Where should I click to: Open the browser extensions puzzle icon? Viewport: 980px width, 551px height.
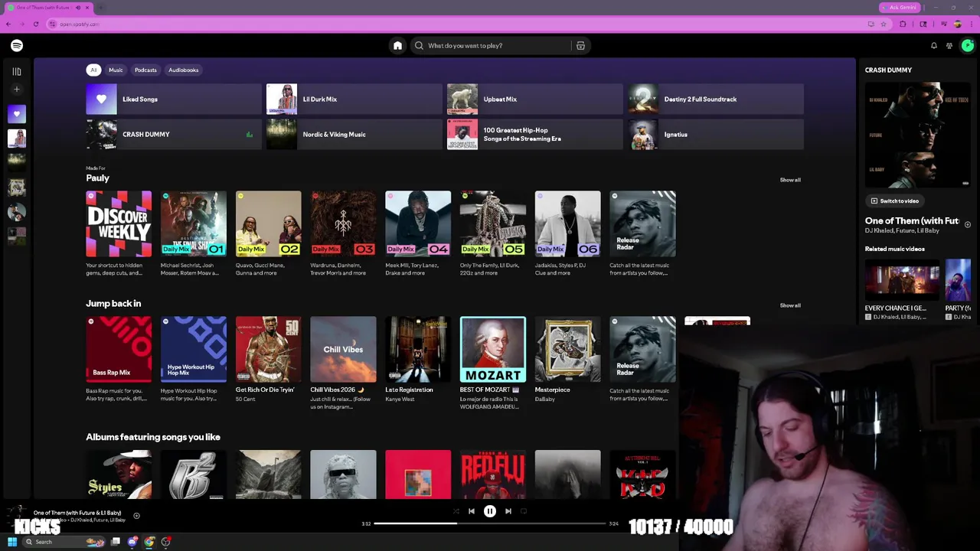tap(903, 24)
